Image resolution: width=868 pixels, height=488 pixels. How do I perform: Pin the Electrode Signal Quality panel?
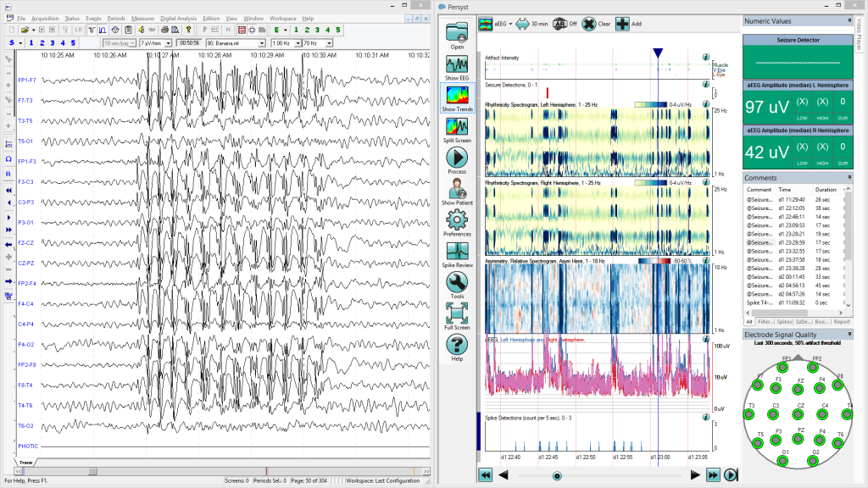point(849,333)
